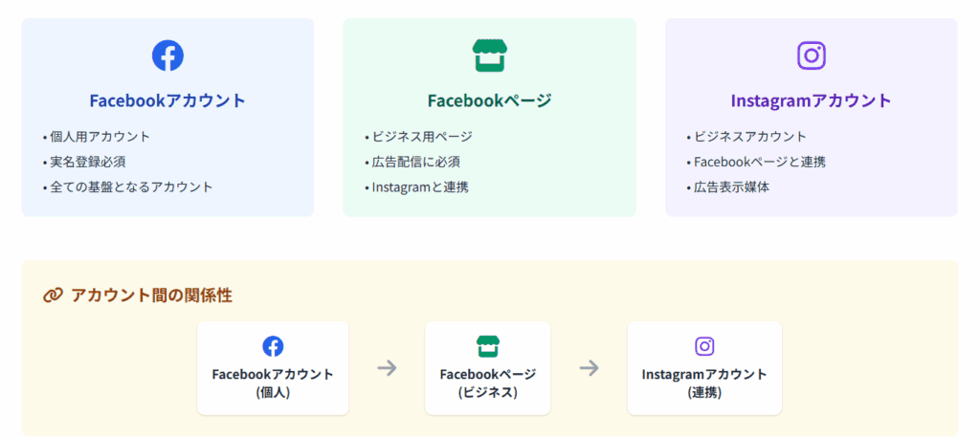Select the Facebookページ (ビジネス) flow box label
This screenshot has height=438, width=980.
pyautogui.click(x=488, y=383)
